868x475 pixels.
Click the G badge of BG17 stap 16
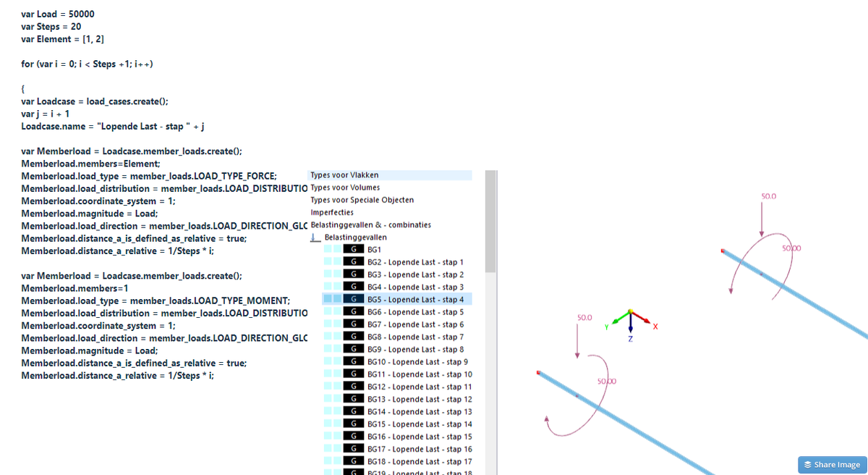[353, 449]
